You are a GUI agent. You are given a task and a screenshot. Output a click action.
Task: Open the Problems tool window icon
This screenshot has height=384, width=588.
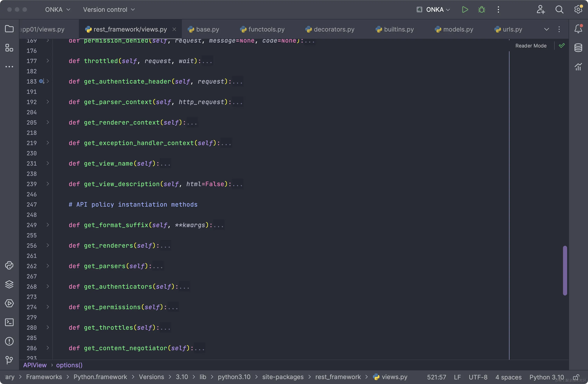tap(9, 341)
